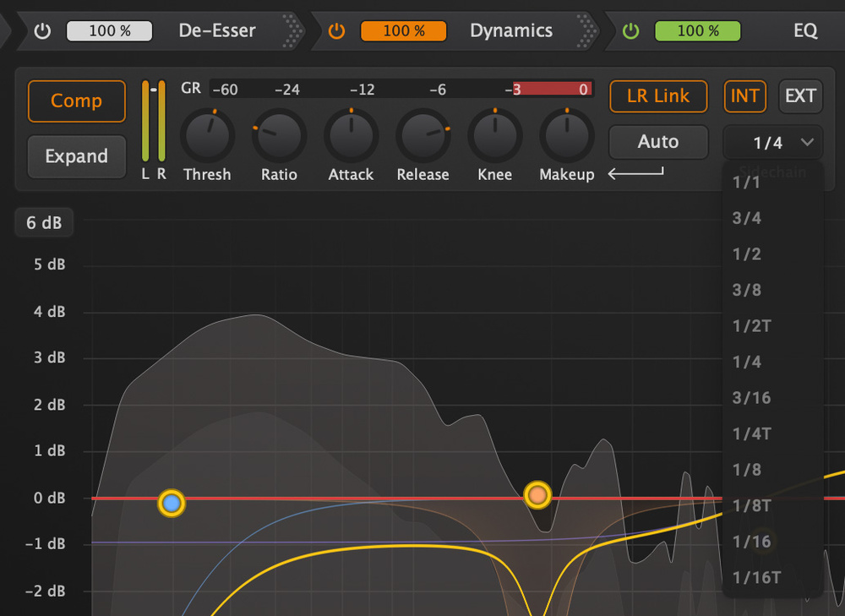The image size is (845, 616).
Task: Choose 1/16 from note list
Action: coord(773,542)
